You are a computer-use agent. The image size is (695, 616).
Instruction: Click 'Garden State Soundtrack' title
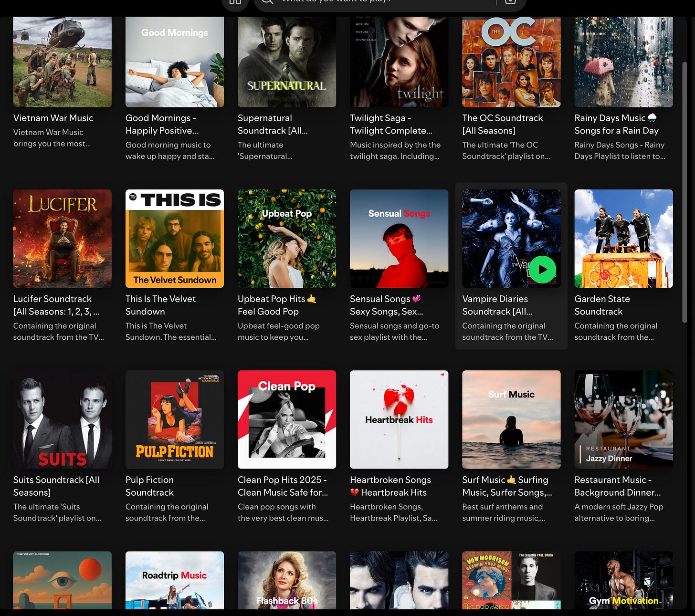[x=602, y=305]
